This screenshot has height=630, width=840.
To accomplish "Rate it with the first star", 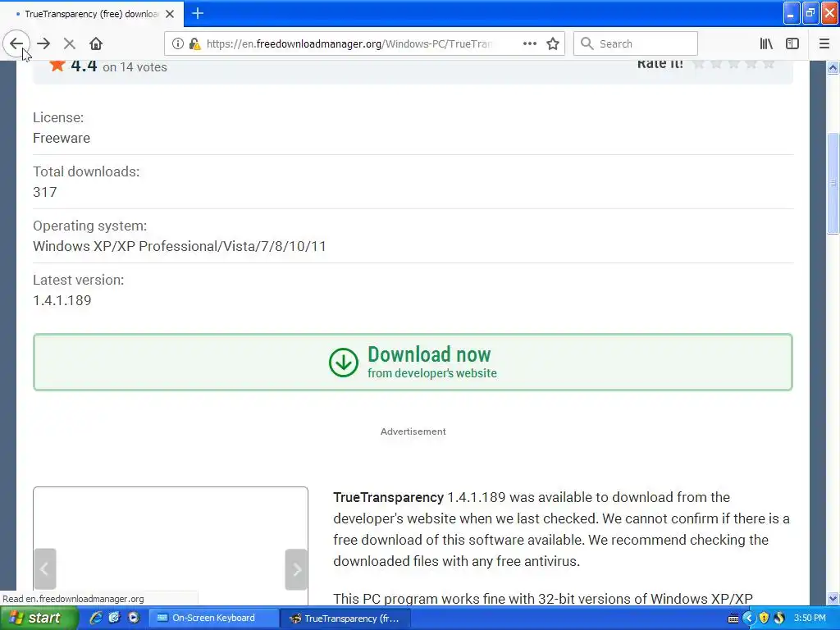I will [x=698, y=64].
